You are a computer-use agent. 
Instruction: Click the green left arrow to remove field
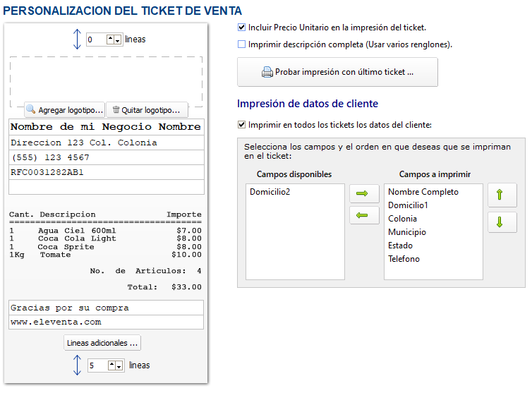(364, 215)
